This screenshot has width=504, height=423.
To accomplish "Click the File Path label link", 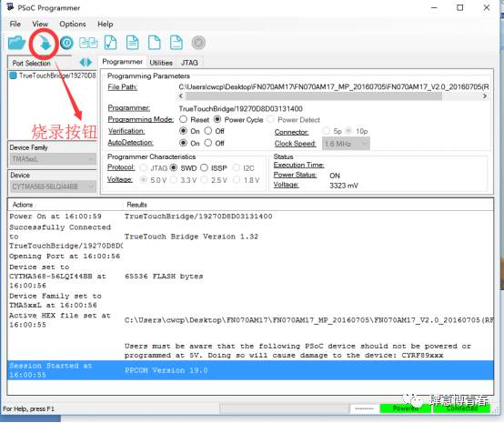I will [x=123, y=87].
